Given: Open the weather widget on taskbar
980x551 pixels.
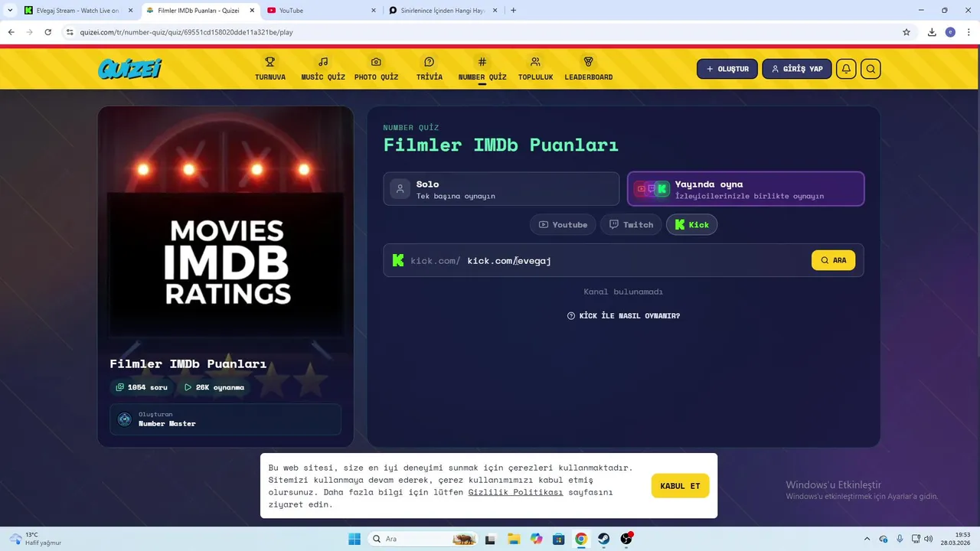Looking at the screenshot, I should 36,539.
